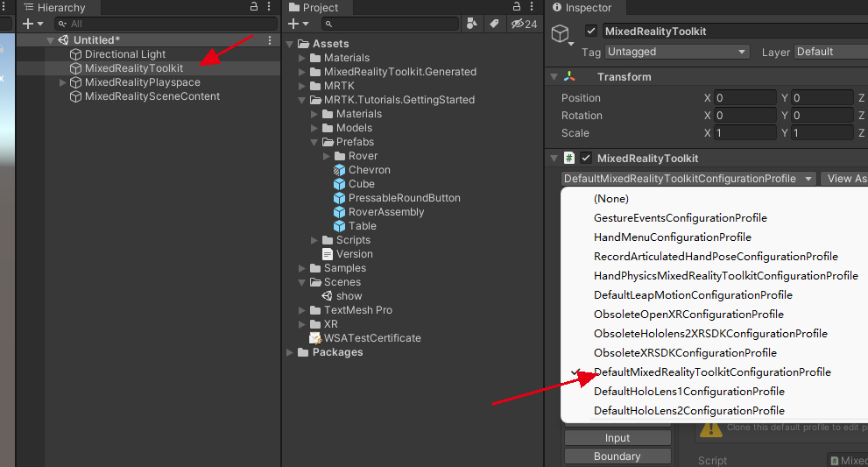This screenshot has height=467, width=868.
Task: Collapse the MRTK.Tutorials.GettingStarted folder arrow
Action: 301,100
